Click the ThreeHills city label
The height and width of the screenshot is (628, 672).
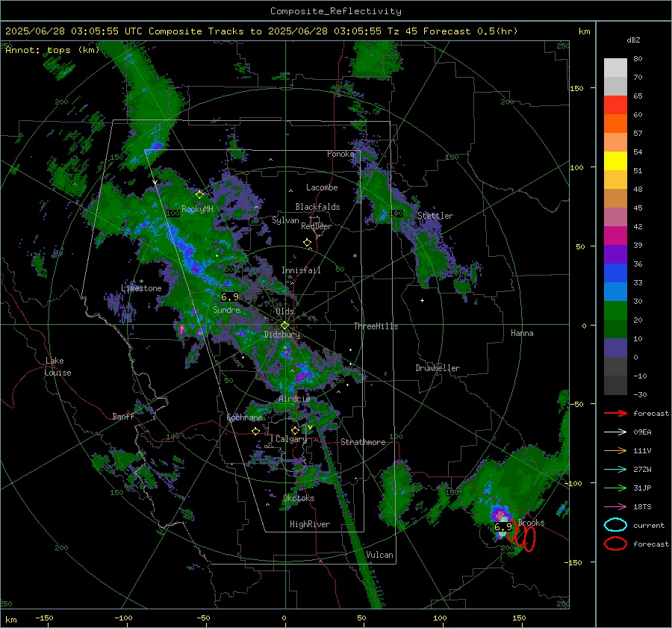[x=376, y=326]
